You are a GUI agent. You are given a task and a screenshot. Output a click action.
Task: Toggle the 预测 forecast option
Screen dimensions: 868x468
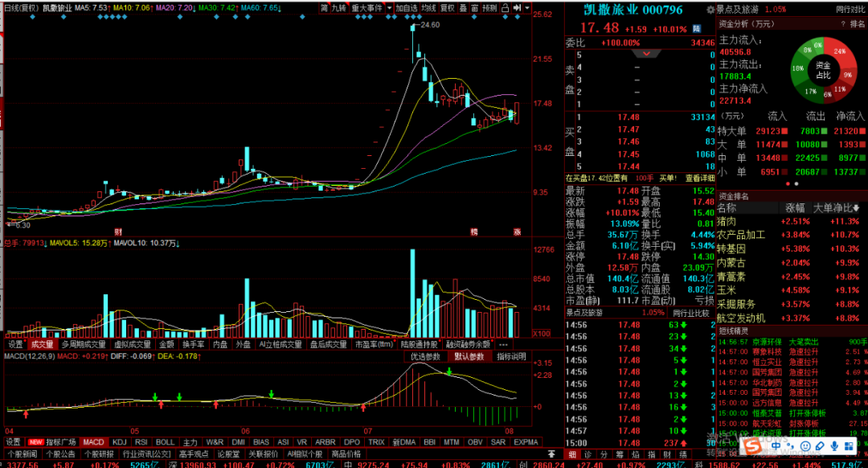click(x=489, y=8)
